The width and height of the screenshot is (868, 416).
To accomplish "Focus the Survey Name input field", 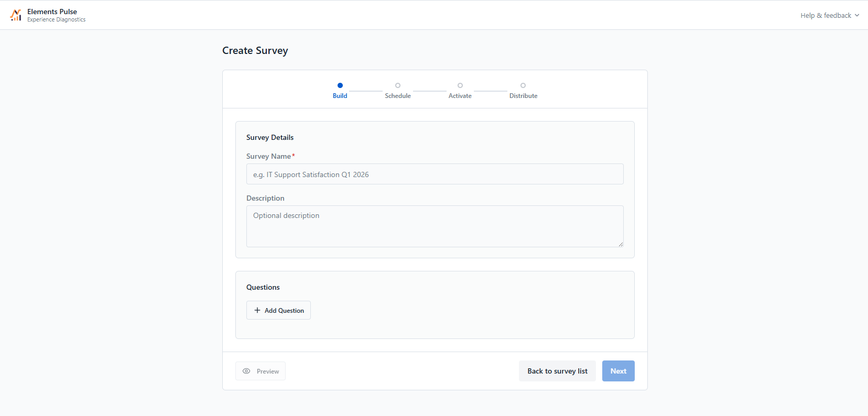I will pos(435,174).
